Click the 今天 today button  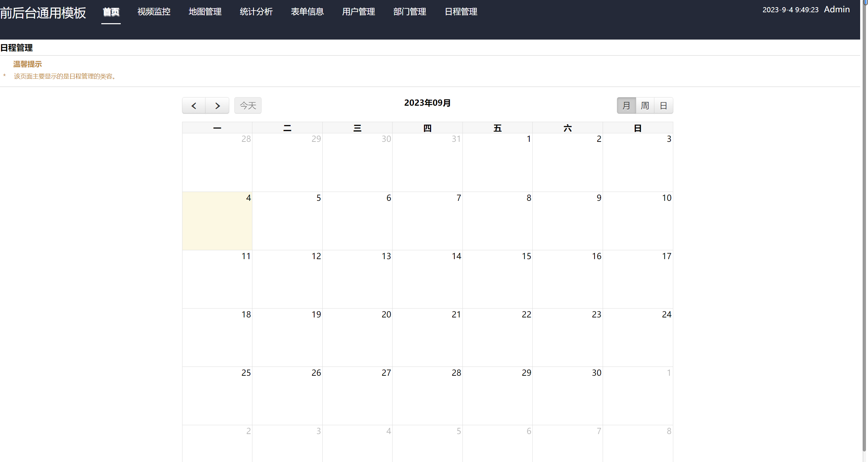(248, 106)
